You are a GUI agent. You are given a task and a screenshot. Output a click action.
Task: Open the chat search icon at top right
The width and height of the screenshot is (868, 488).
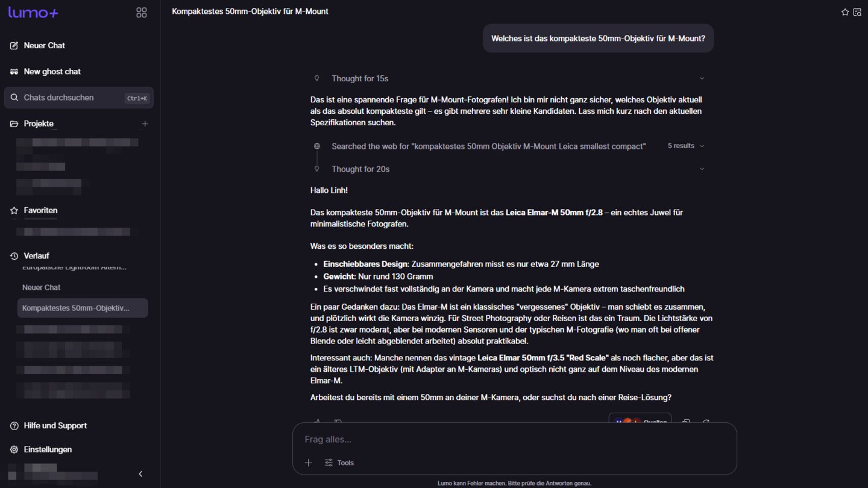[857, 12]
